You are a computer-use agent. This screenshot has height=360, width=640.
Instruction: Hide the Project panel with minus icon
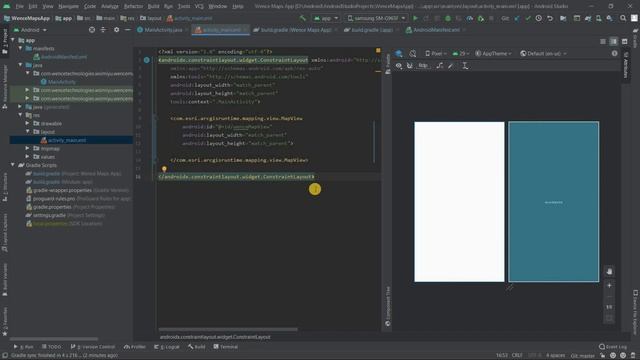pos(127,30)
